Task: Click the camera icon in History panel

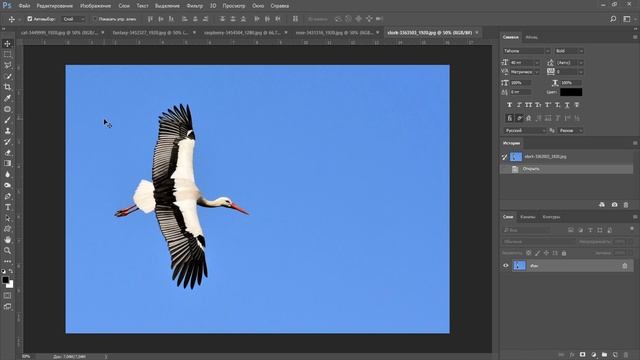Action: (614, 204)
